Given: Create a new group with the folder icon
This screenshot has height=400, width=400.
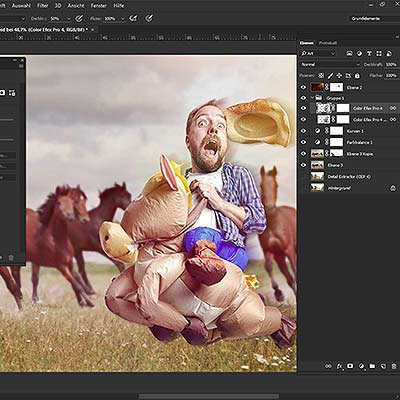Looking at the screenshot, I should (x=372, y=366).
